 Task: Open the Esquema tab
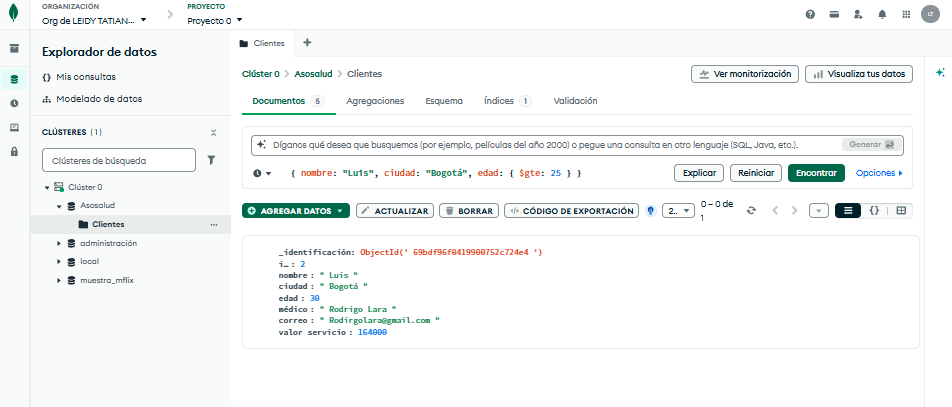[443, 101]
